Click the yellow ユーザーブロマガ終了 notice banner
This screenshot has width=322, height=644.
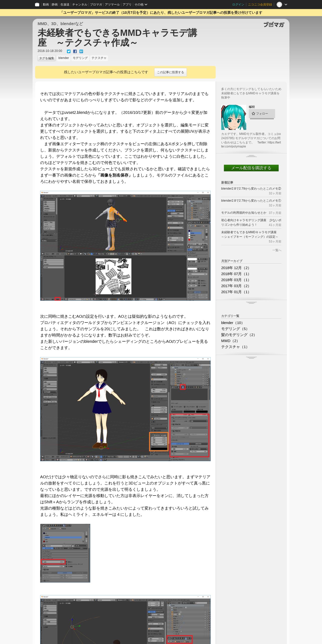point(161,13)
